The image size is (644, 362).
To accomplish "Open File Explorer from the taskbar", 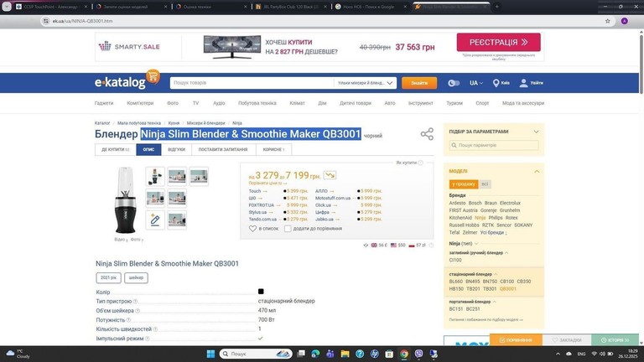I will pyautogui.click(x=345, y=354).
